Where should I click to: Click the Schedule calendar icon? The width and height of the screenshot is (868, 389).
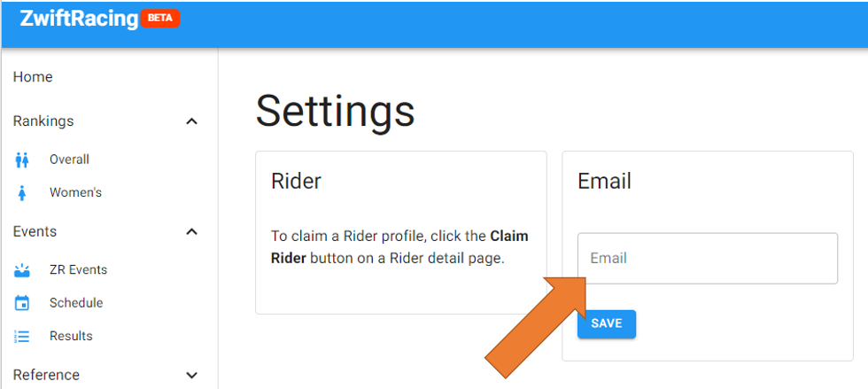tap(22, 303)
